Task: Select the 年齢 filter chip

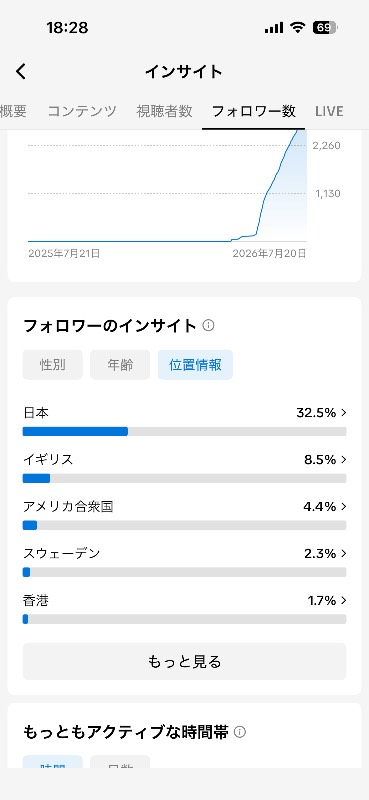Action: (120, 365)
